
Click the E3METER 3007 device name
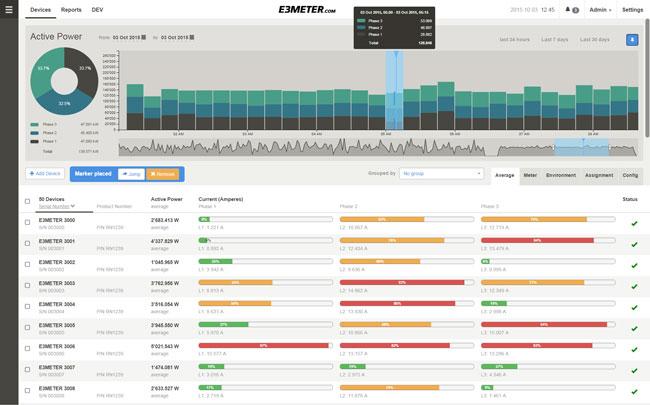57,367
